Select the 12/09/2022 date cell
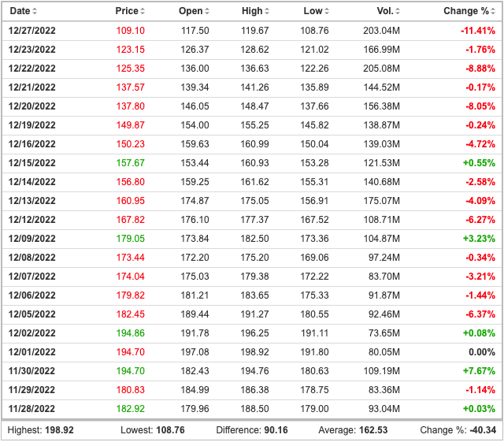504x442 pixels. pos(31,239)
